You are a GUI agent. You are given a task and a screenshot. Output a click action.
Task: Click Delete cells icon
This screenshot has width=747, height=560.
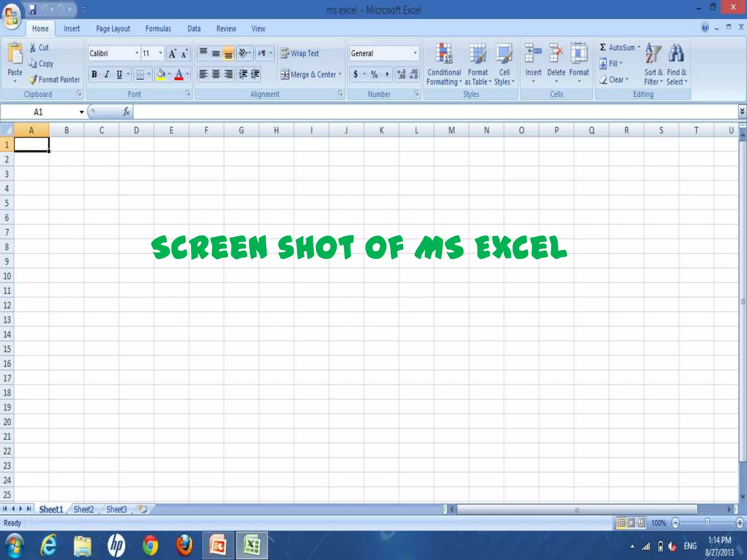click(x=556, y=53)
